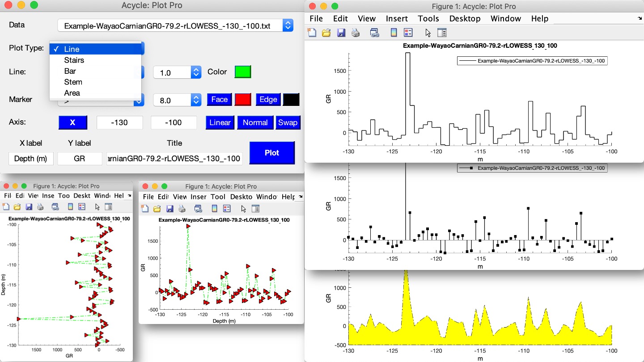Insert colorbar in swapped-axis depth figure
644x362 pixels.
point(70,207)
